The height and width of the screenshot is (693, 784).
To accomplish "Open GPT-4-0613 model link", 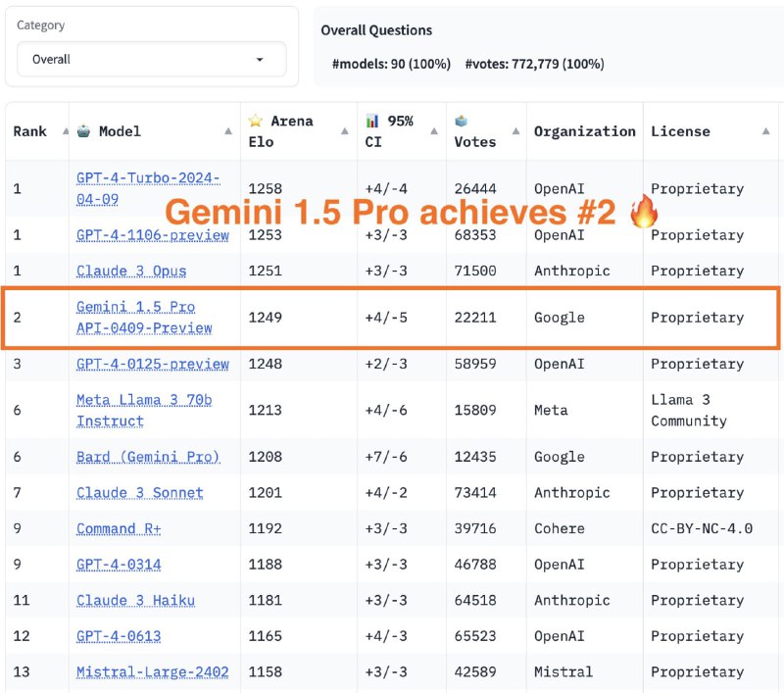I will (119, 636).
